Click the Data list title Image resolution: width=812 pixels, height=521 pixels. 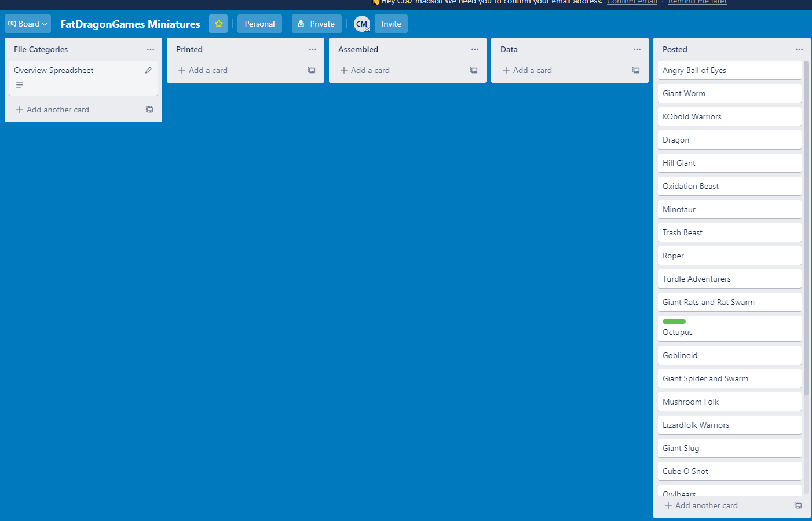click(509, 49)
